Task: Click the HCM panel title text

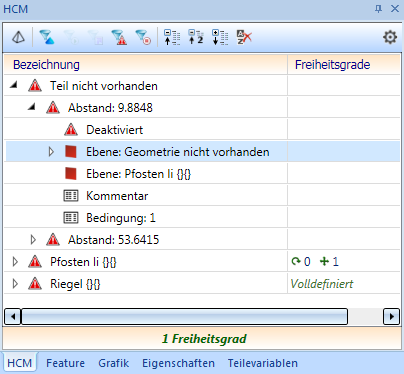Action: click(x=16, y=9)
